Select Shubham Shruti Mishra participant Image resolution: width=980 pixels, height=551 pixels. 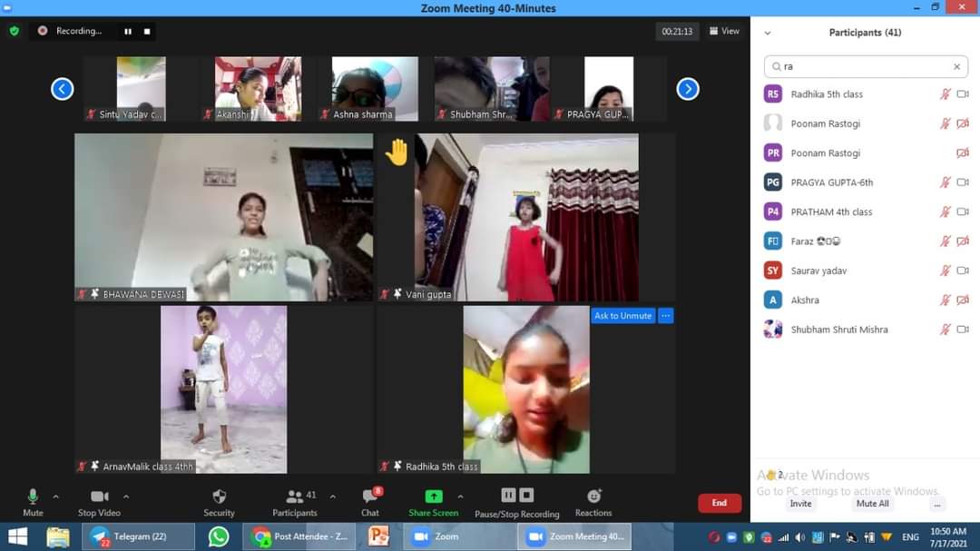point(866,329)
